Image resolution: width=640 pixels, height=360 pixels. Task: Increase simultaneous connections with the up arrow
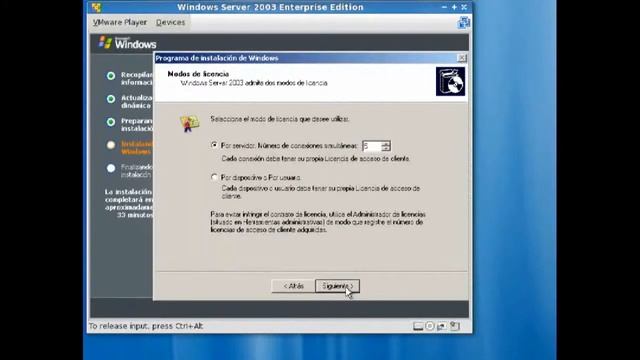386,143
